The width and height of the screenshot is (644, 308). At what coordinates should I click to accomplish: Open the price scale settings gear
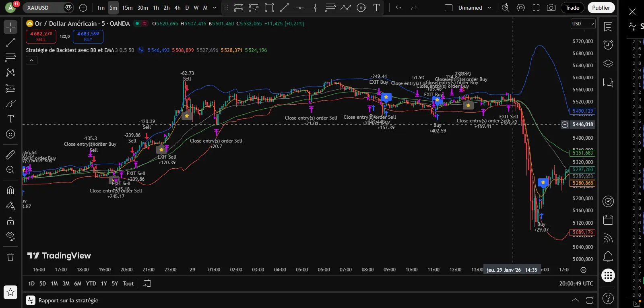pyautogui.click(x=583, y=270)
